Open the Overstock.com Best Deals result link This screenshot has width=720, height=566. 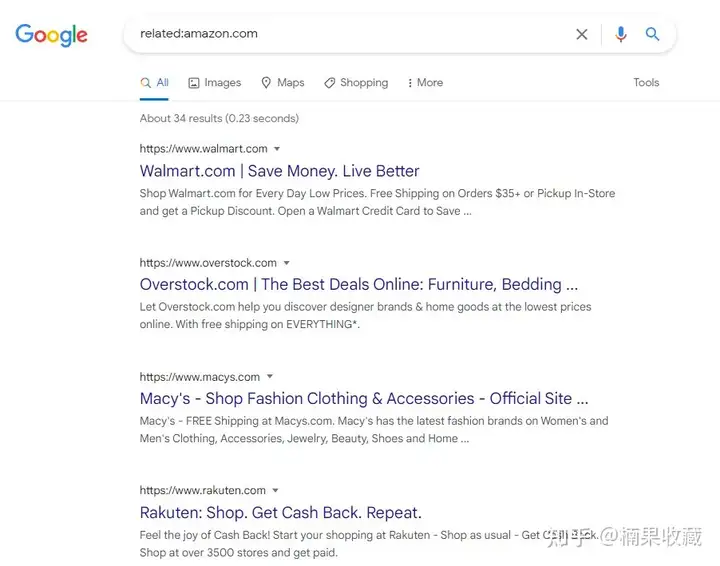[x=359, y=285]
